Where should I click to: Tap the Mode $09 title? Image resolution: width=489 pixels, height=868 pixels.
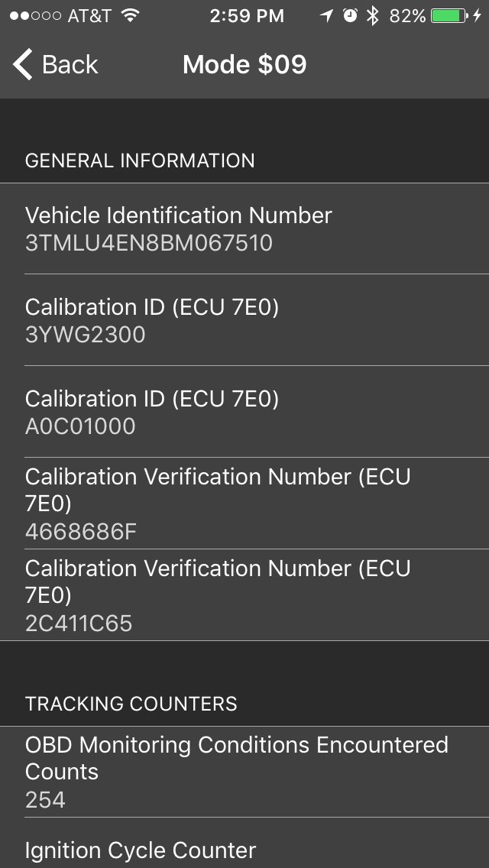click(244, 65)
